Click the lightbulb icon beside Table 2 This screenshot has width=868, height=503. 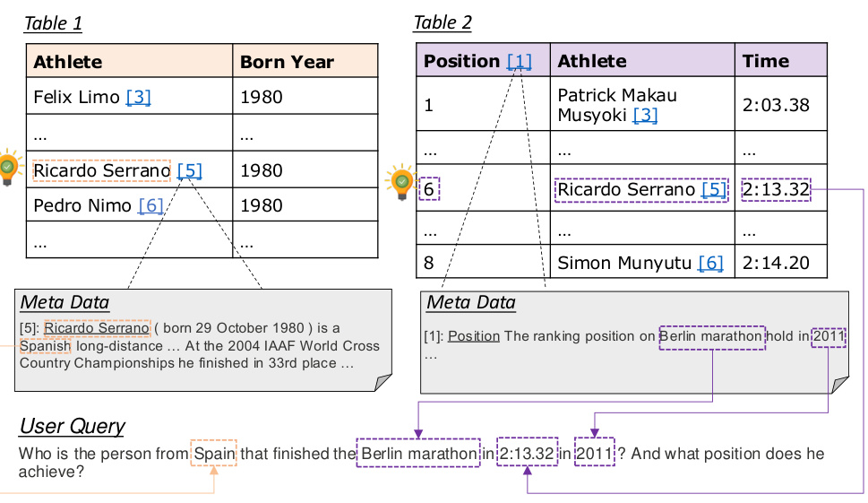[401, 181]
